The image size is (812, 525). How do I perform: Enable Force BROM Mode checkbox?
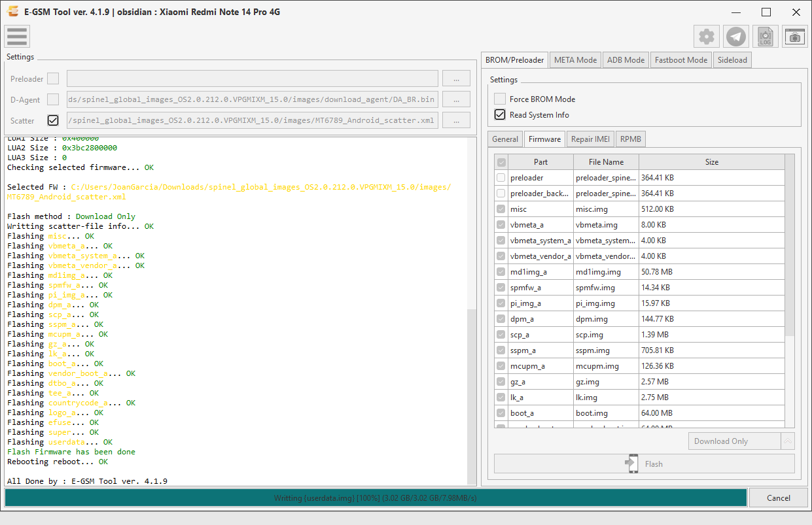[x=500, y=99]
